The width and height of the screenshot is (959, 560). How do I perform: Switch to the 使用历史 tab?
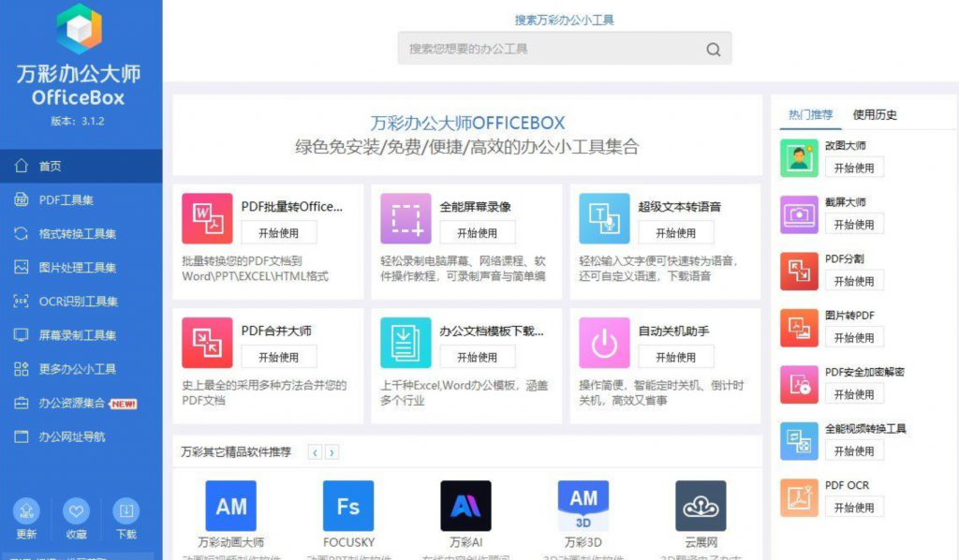(x=875, y=114)
